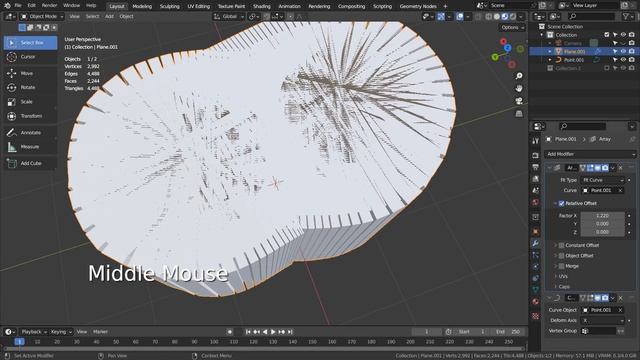Select the Add Cube tool
The height and width of the screenshot is (360, 640).
pos(30,163)
